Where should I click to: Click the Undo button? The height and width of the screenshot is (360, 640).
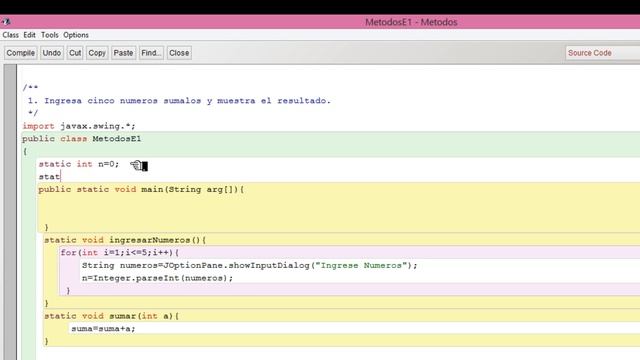coord(52,53)
